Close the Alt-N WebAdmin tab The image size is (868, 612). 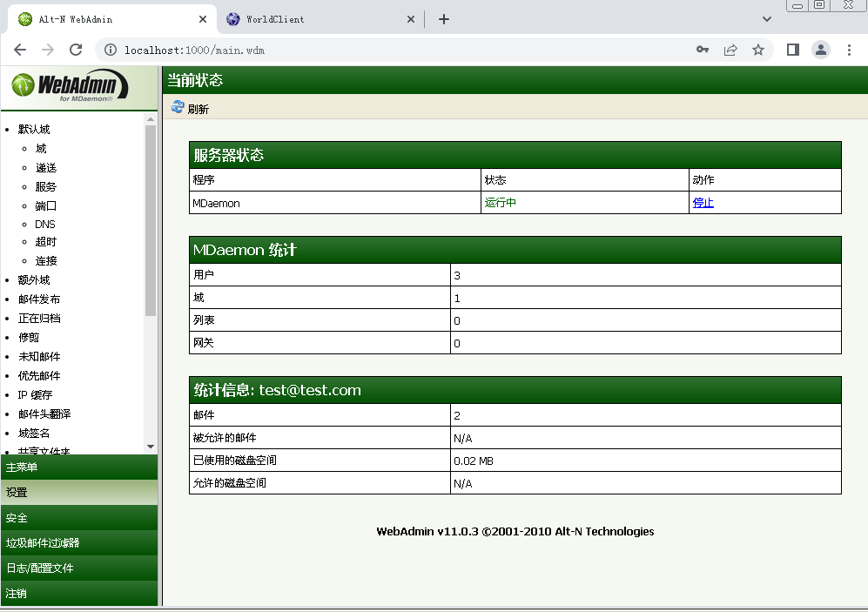(x=203, y=19)
